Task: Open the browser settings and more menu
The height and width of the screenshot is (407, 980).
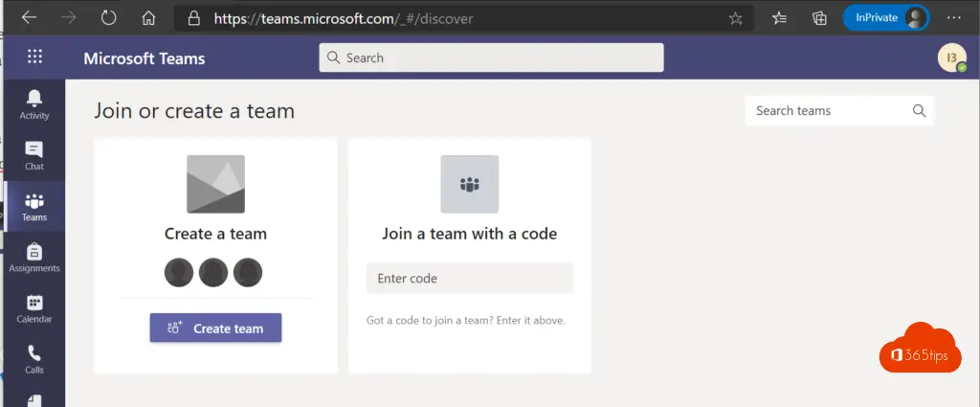Action: pyautogui.click(x=954, y=18)
